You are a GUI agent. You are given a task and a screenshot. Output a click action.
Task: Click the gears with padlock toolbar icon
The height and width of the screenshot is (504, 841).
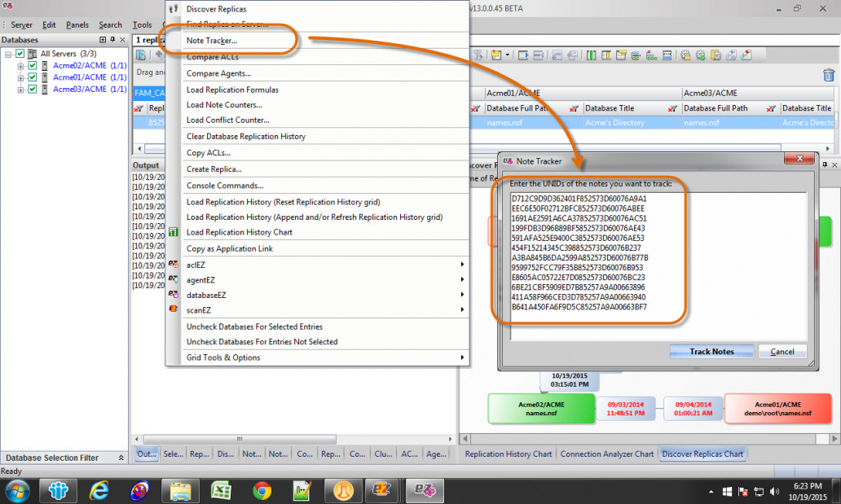685,55
